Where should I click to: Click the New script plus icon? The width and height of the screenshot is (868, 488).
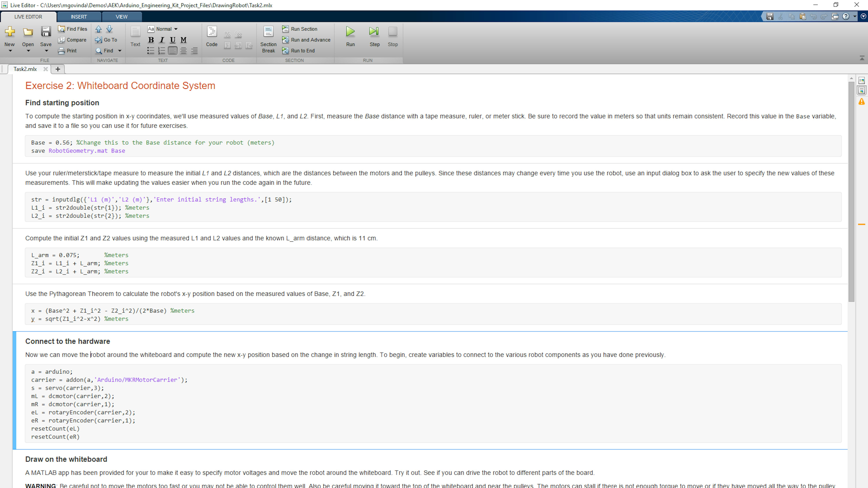click(10, 32)
